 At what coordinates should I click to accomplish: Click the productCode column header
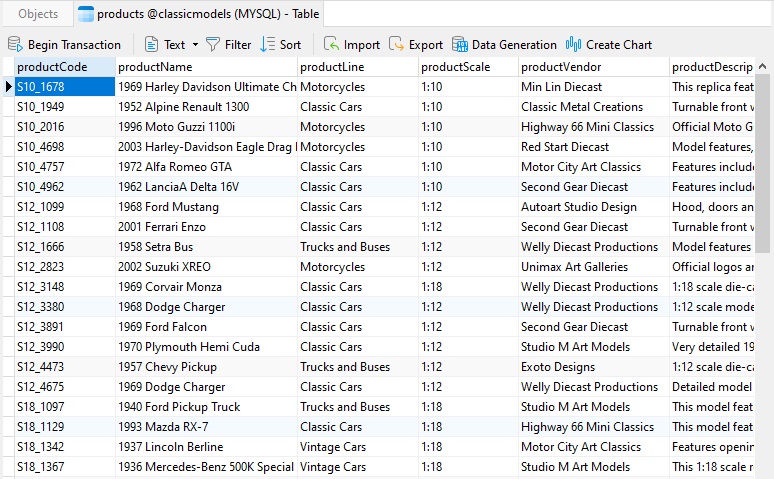pyautogui.click(x=65, y=67)
